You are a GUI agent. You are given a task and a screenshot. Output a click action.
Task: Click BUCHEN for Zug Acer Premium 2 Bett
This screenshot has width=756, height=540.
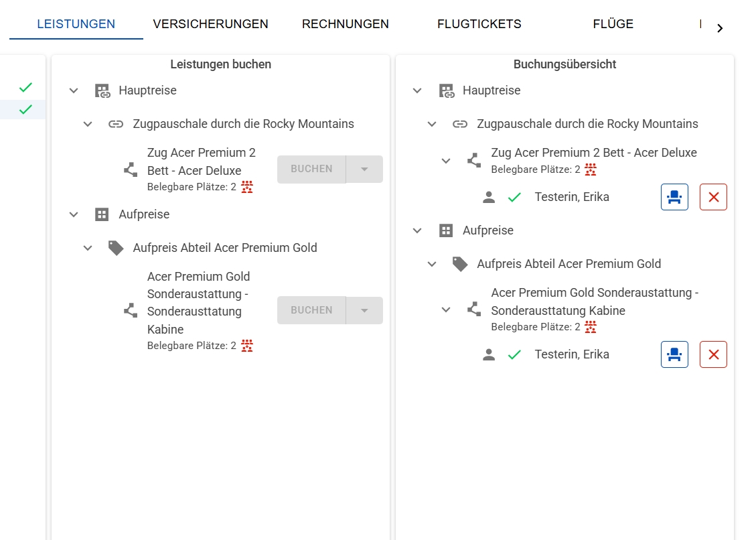tap(311, 170)
